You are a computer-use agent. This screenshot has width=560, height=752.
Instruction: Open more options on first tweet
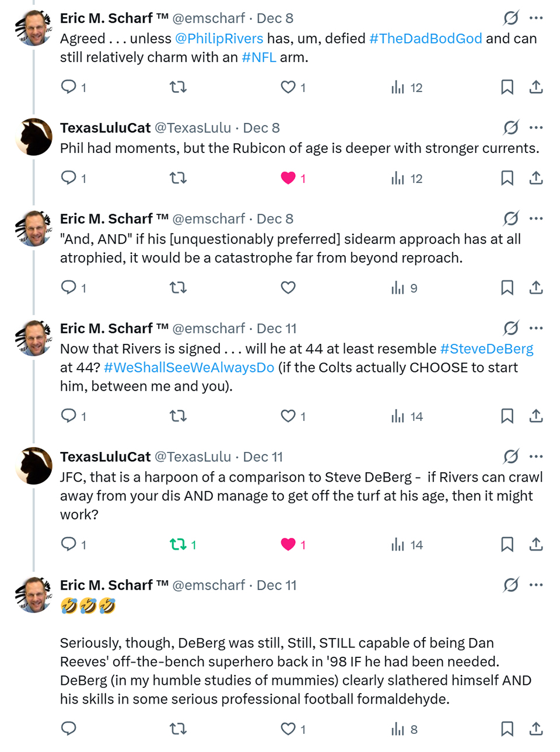pos(536,18)
